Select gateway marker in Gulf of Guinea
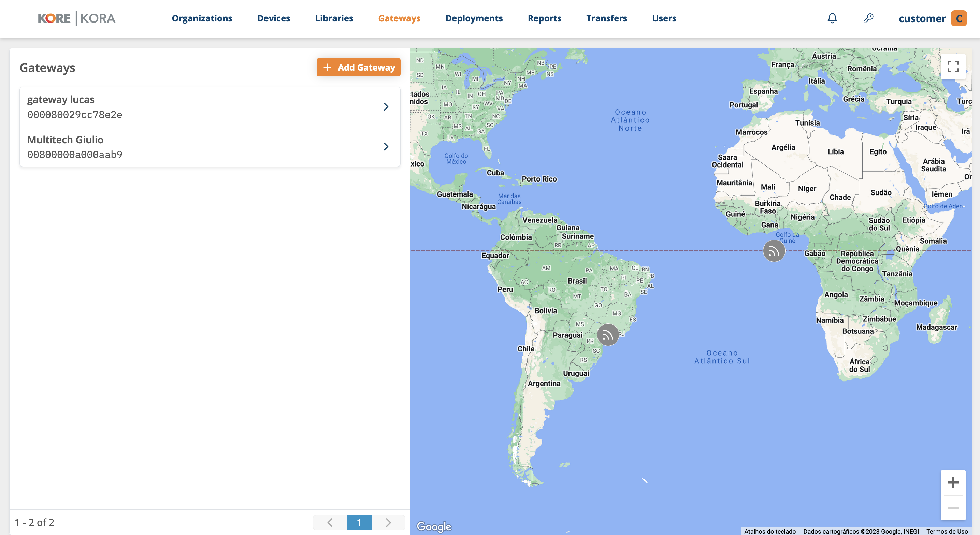The height and width of the screenshot is (535, 980). click(x=774, y=251)
